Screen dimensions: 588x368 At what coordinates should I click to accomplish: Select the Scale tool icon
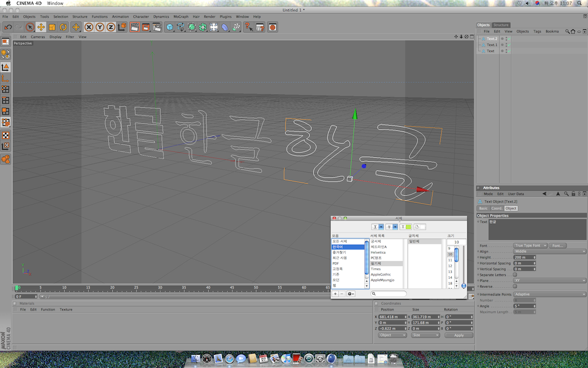pyautogui.click(x=52, y=27)
